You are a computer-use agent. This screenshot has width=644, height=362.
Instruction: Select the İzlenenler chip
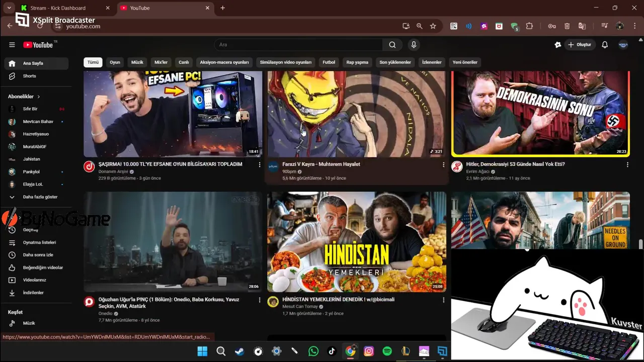(432, 62)
